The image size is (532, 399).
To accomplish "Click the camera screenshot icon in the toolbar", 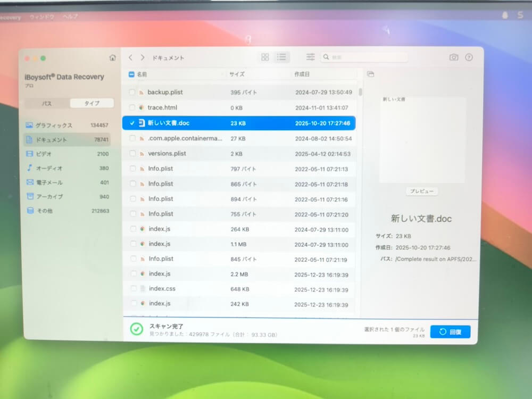I will click(x=455, y=57).
